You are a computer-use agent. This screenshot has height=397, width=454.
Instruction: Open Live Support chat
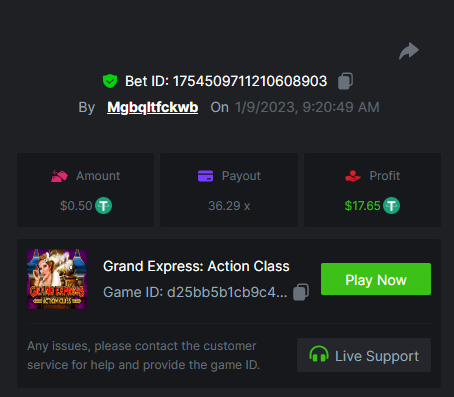[364, 355]
